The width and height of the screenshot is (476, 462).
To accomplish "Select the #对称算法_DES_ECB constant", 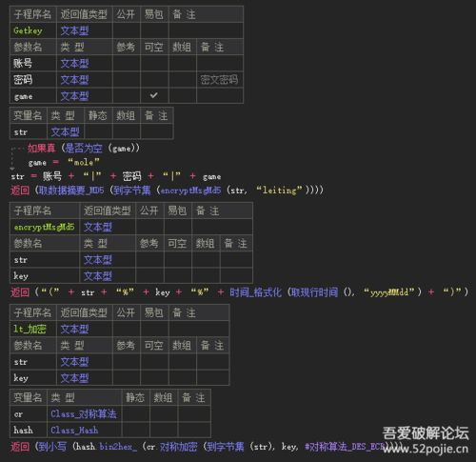I will point(346,447).
